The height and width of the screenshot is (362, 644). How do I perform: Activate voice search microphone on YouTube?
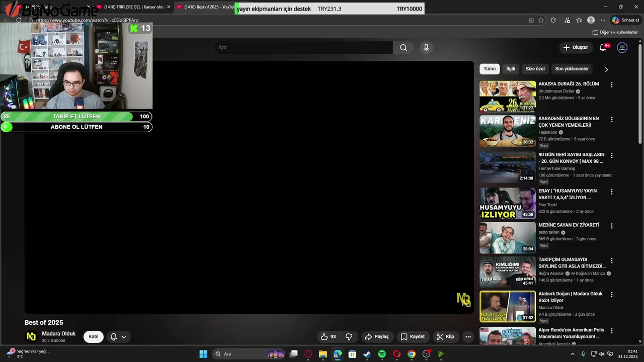pos(426,48)
